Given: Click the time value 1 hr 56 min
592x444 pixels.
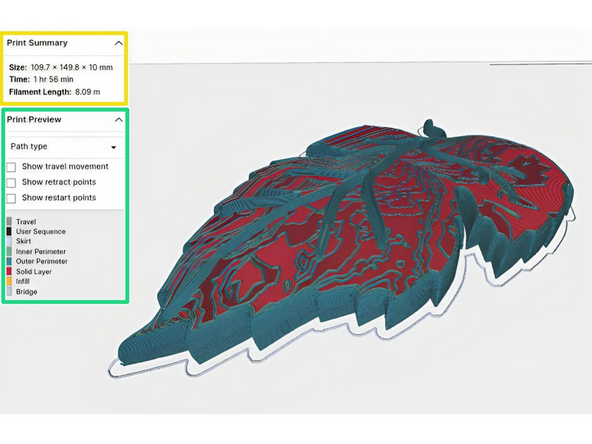Looking at the screenshot, I should (53, 79).
